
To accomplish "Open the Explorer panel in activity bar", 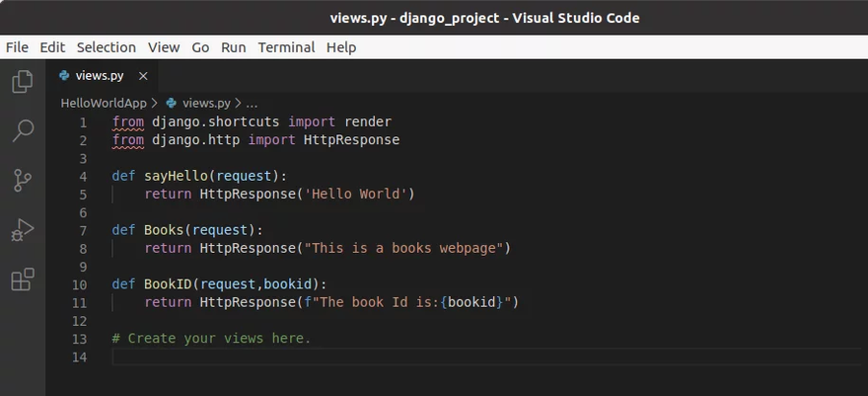I will click(x=22, y=82).
